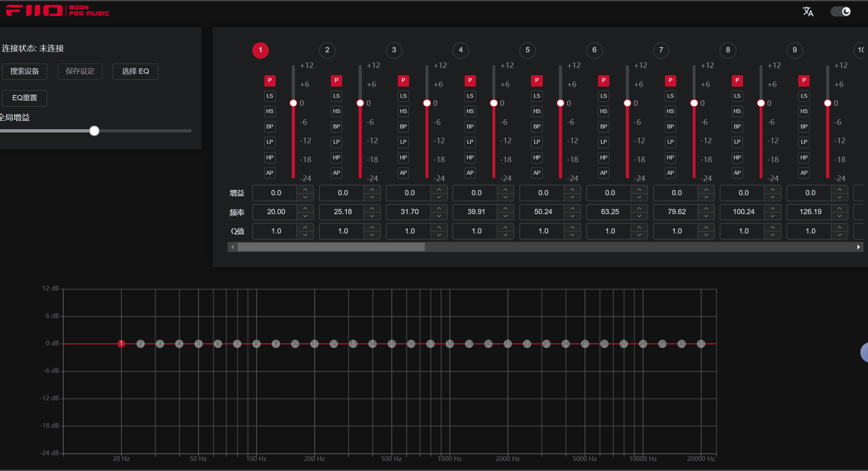
Task: Click node 13 on the EQ graph
Action: [x=353, y=343]
